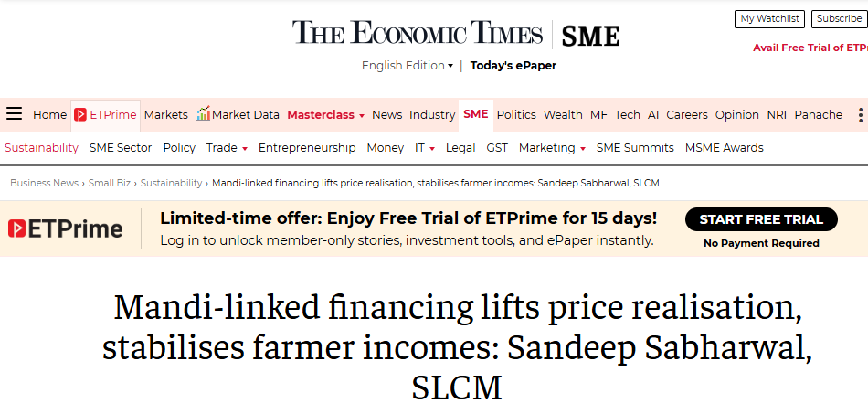The image size is (868, 414).
Task: Open the Sustainability subsection tab
Action: pyautogui.click(x=41, y=147)
